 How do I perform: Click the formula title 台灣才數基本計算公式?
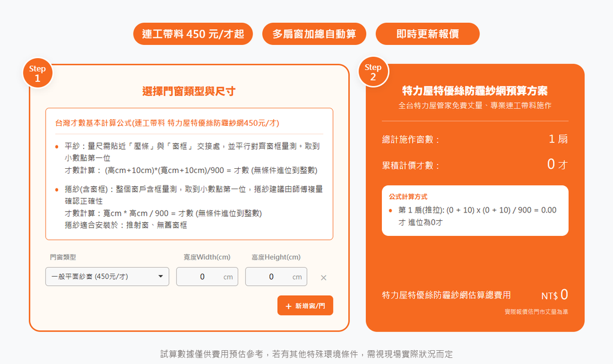tap(168, 123)
